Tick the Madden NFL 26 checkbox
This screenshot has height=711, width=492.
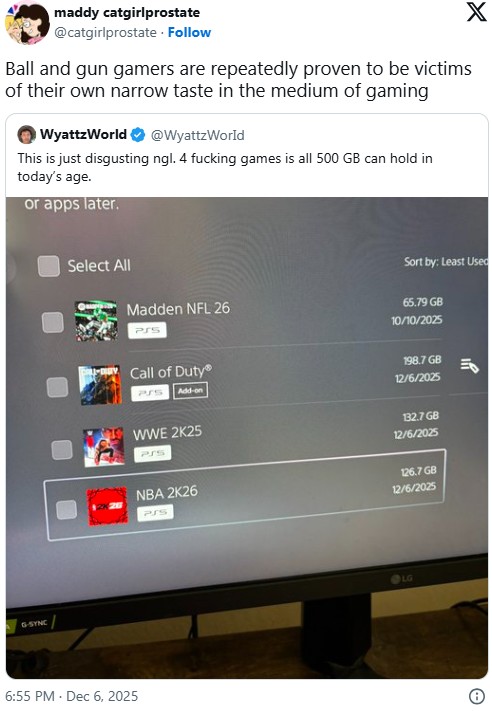click(53, 322)
